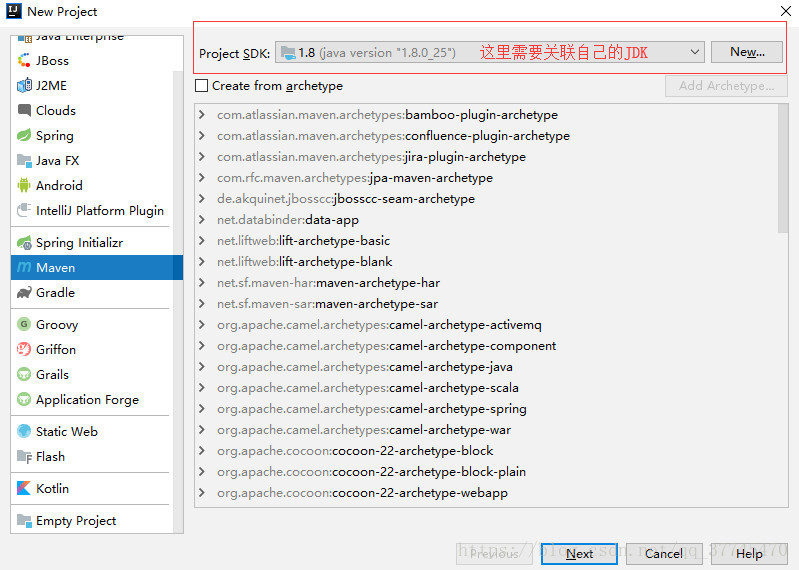Select the Griffon icon
Screen dimensions: 799x570
point(23,349)
